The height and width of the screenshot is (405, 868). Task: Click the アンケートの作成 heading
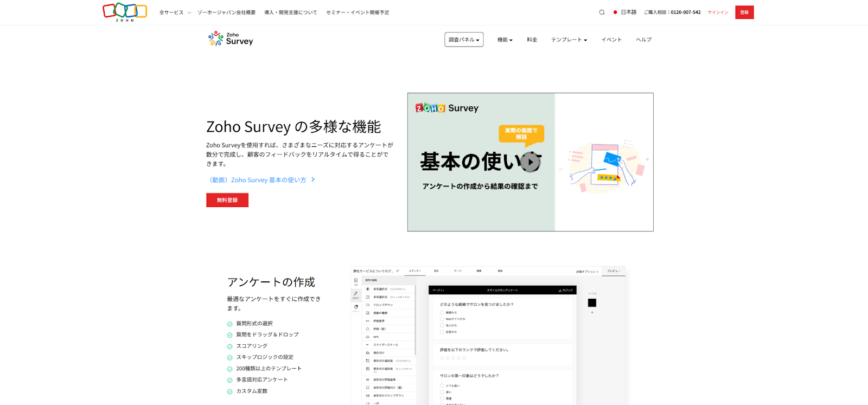coord(271,282)
